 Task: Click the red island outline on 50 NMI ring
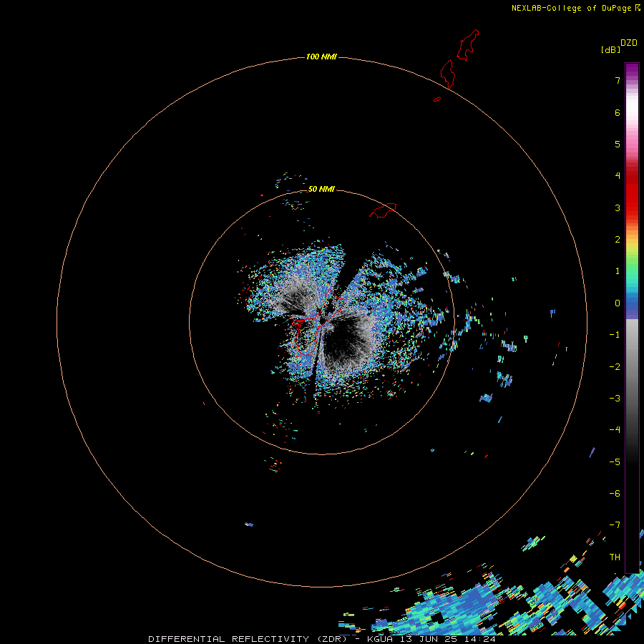(383, 210)
